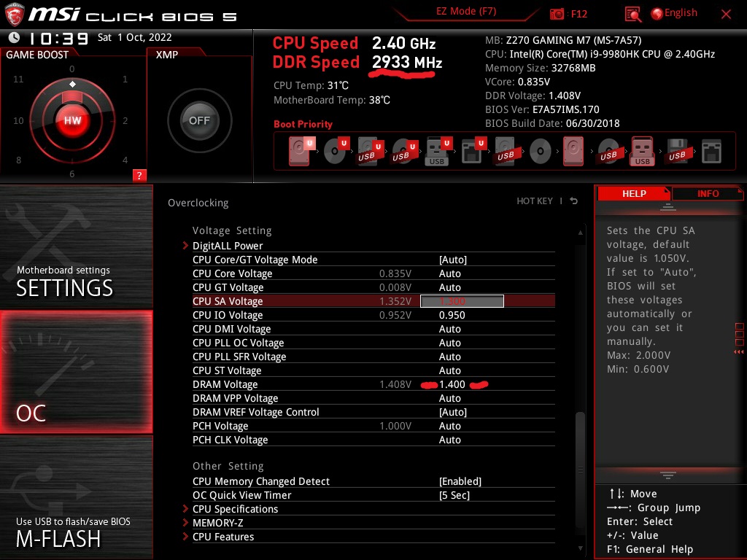The height and width of the screenshot is (560, 747).
Task: Open the SETTINGS motherboard section
Action: pyautogui.click(x=76, y=246)
